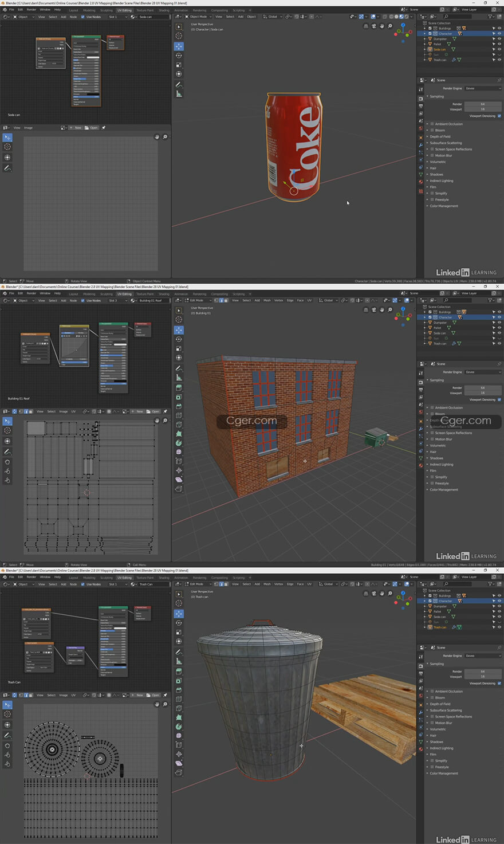The width and height of the screenshot is (504, 844).
Task: Open File menu in Coke can screenshot
Action: click(11, 10)
